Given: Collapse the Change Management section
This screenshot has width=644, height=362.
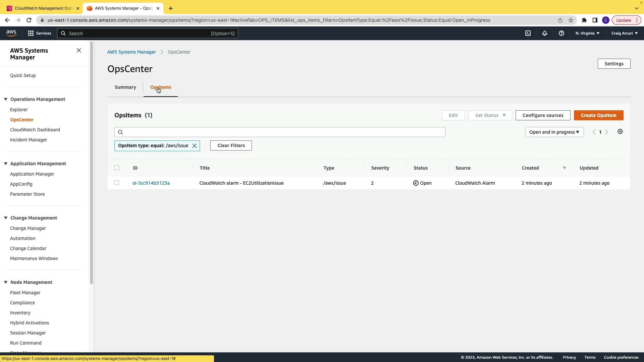Looking at the screenshot, I should [6, 218].
